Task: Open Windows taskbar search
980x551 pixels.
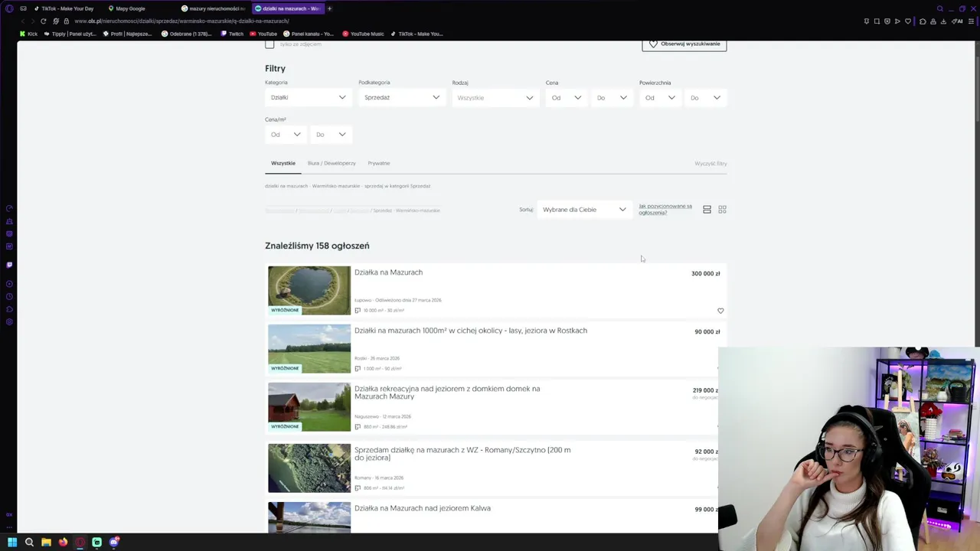Action: (x=29, y=542)
